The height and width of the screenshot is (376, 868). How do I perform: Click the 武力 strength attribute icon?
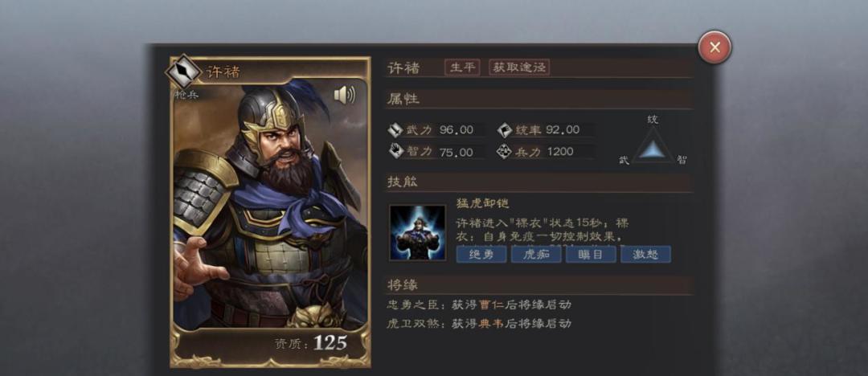click(x=395, y=130)
